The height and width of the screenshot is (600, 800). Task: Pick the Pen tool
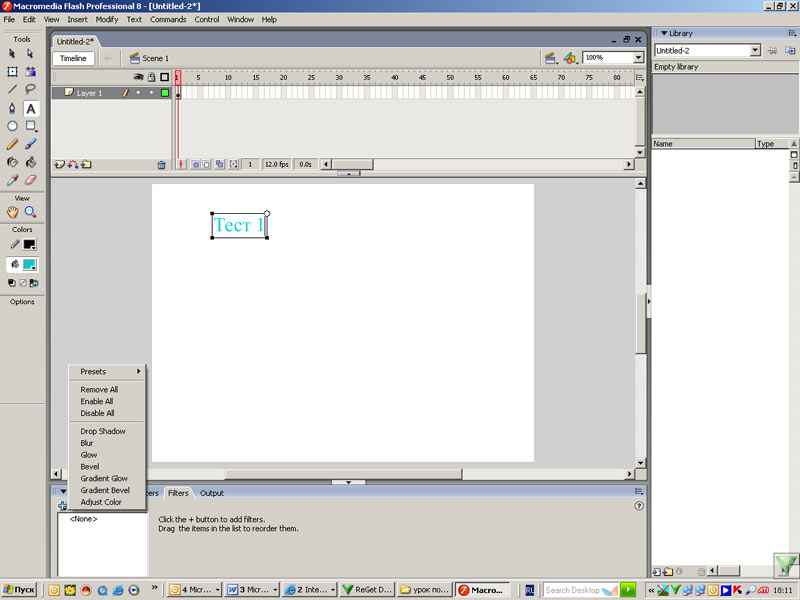coord(12,108)
